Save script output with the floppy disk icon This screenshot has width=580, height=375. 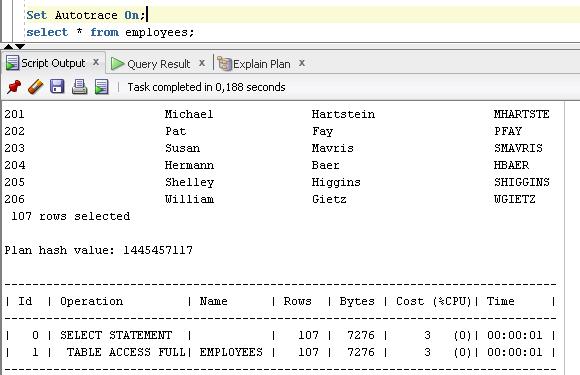pos(57,87)
